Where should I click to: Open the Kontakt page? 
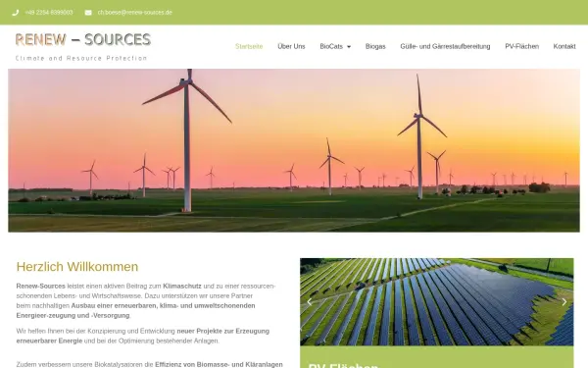[x=564, y=46]
